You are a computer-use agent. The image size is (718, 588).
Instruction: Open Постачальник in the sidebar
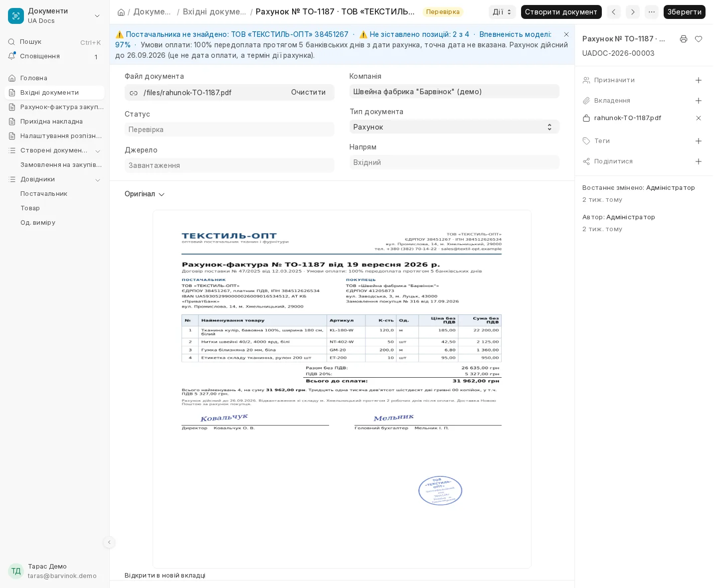(55, 194)
